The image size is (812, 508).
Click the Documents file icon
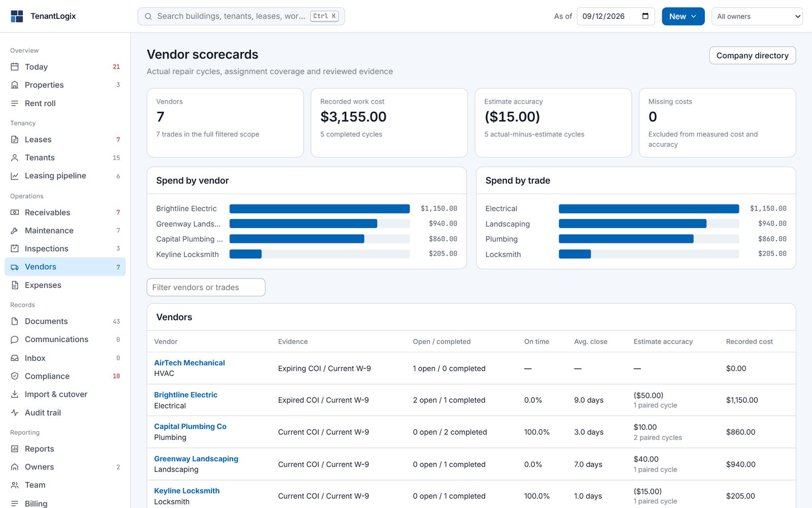click(15, 321)
